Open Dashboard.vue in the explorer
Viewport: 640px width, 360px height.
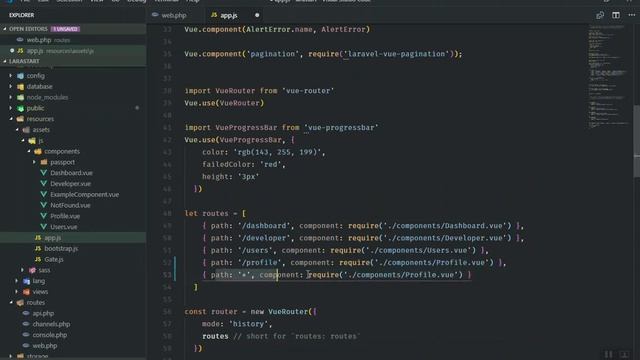(71, 173)
